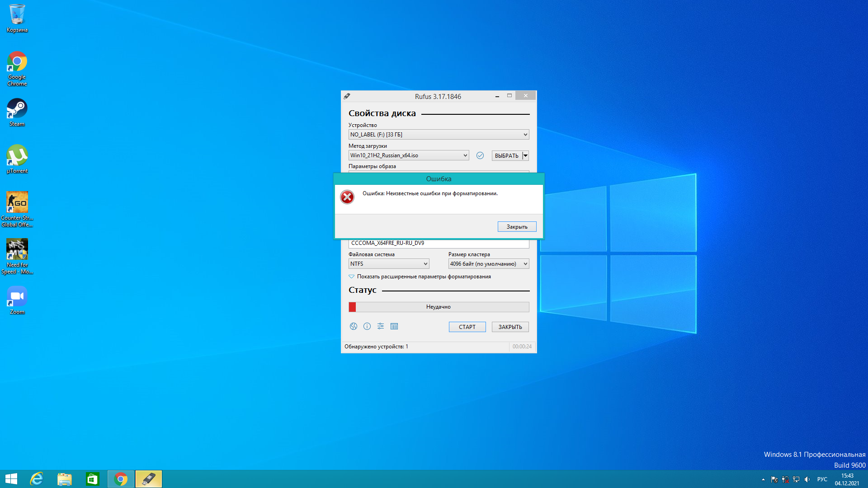Open the Rufus about info icon
Screen dimensions: 868x488
pos(367,326)
